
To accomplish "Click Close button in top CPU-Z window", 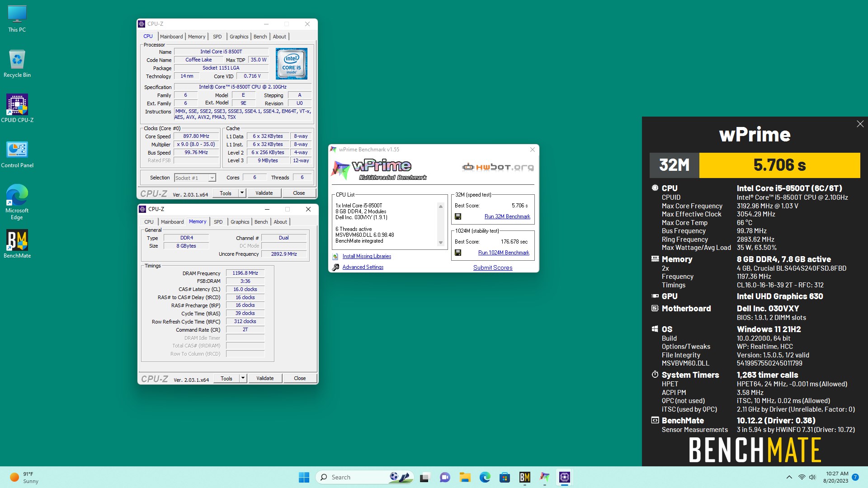I will (x=299, y=193).
